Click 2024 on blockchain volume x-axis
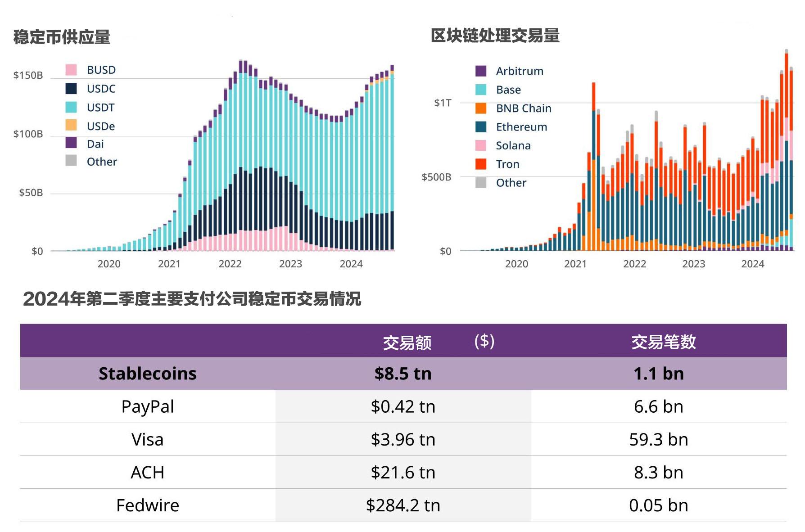This screenshot has width=805, height=532. [x=753, y=264]
